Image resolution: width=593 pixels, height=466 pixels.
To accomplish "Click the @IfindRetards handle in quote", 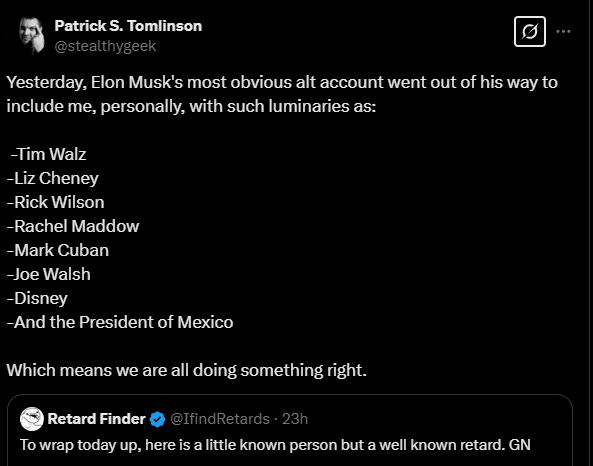I will [220, 419].
